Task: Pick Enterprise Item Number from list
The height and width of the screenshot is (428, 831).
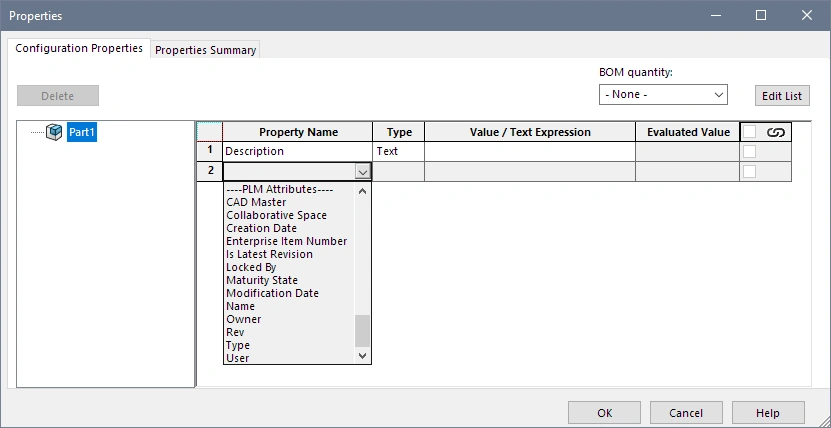Action: (x=286, y=241)
